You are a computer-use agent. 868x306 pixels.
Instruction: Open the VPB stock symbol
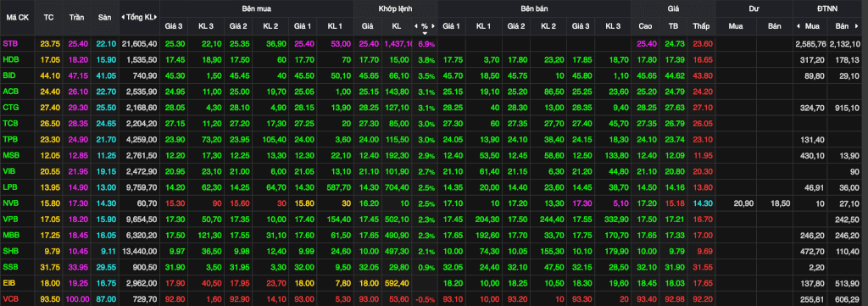click(10, 220)
